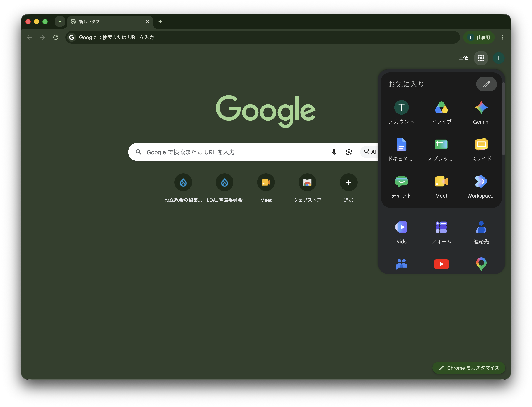The image size is (532, 407).
Task: Click the address bar omnibox
Action: [x=263, y=37]
